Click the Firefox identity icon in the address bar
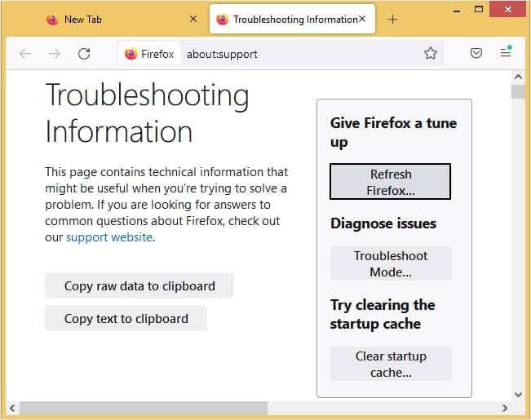The height and width of the screenshot is (420, 531). (149, 54)
